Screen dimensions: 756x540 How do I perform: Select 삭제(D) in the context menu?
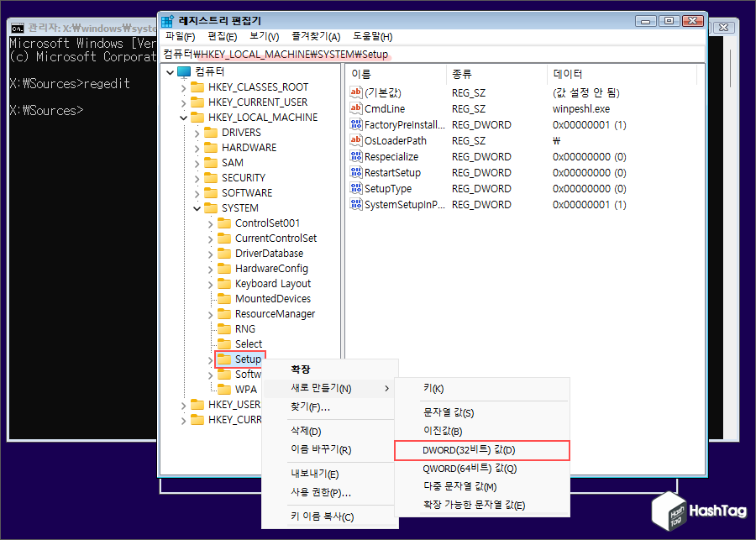pos(329,431)
